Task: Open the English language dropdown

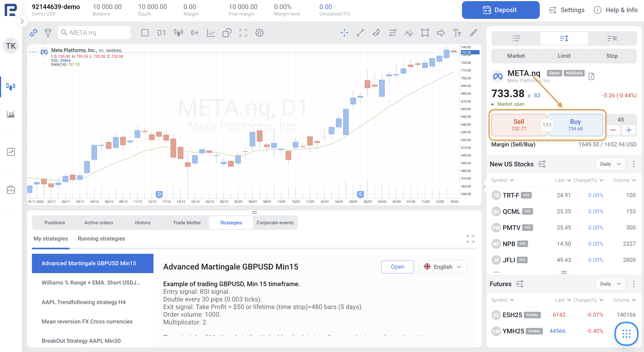Action: (x=443, y=267)
